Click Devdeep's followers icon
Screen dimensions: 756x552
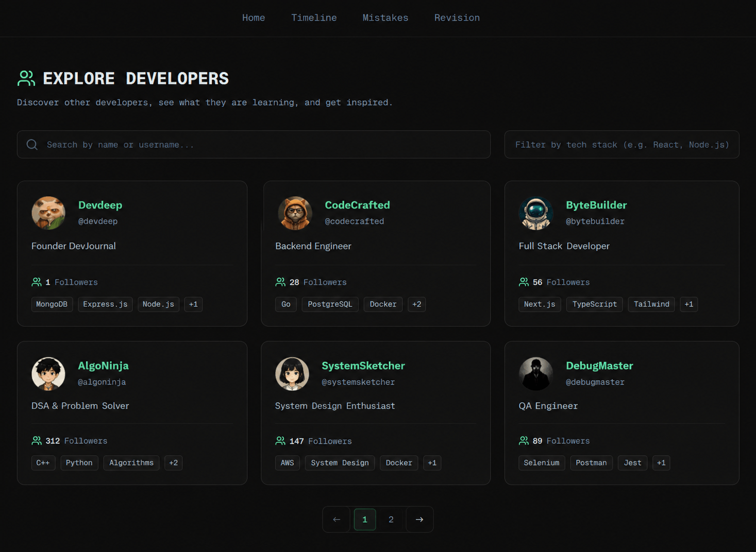[37, 282]
